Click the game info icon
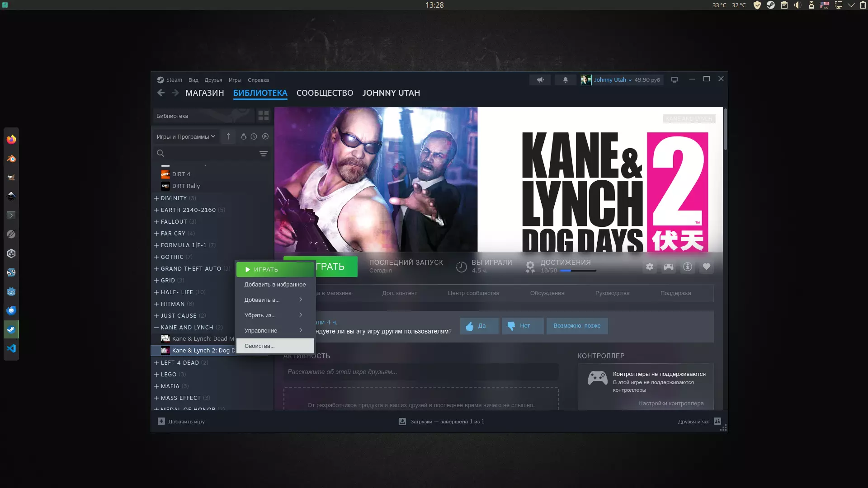 coord(687,267)
